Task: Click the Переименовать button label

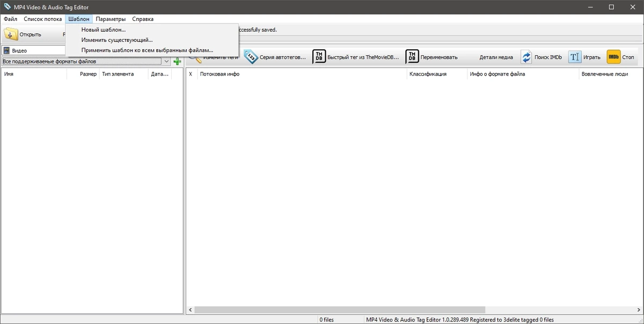Action: coord(439,57)
